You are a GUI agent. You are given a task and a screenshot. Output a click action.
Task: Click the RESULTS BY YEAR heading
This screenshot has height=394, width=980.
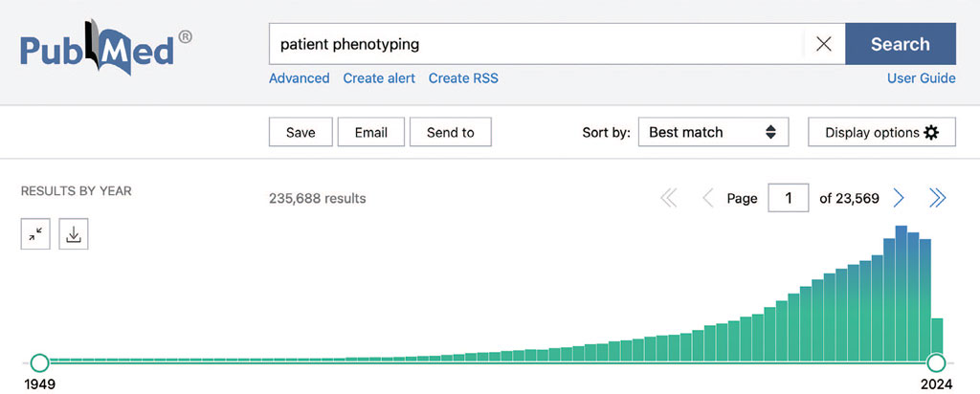pos(77,191)
